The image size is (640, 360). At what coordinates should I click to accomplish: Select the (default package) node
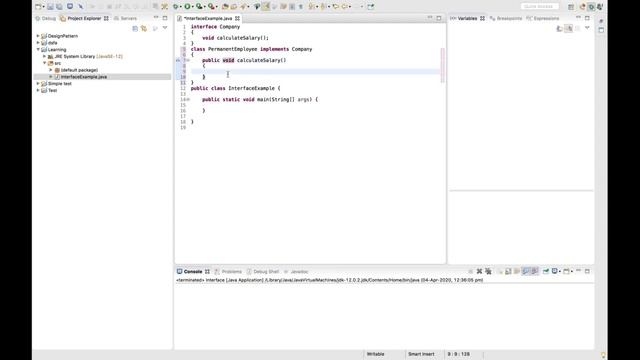pyautogui.click(x=79, y=70)
